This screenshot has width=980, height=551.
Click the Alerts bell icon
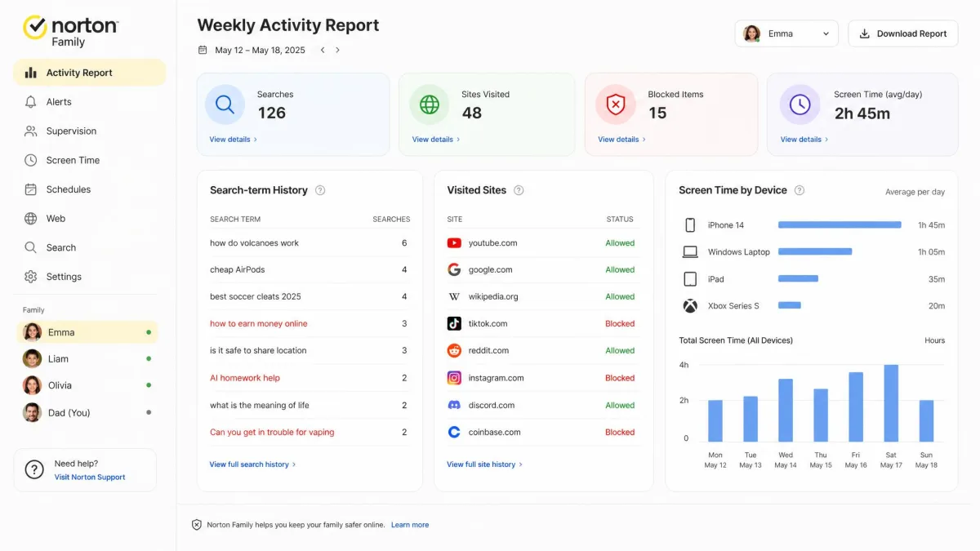pos(31,102)
